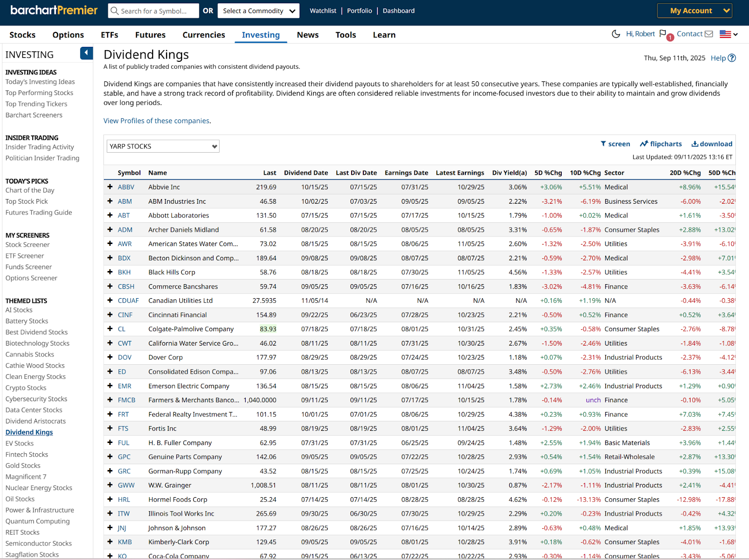Viewport: 749px width, 560px height.
Task: Sort by Symbol column header
Action: point(129,173)
